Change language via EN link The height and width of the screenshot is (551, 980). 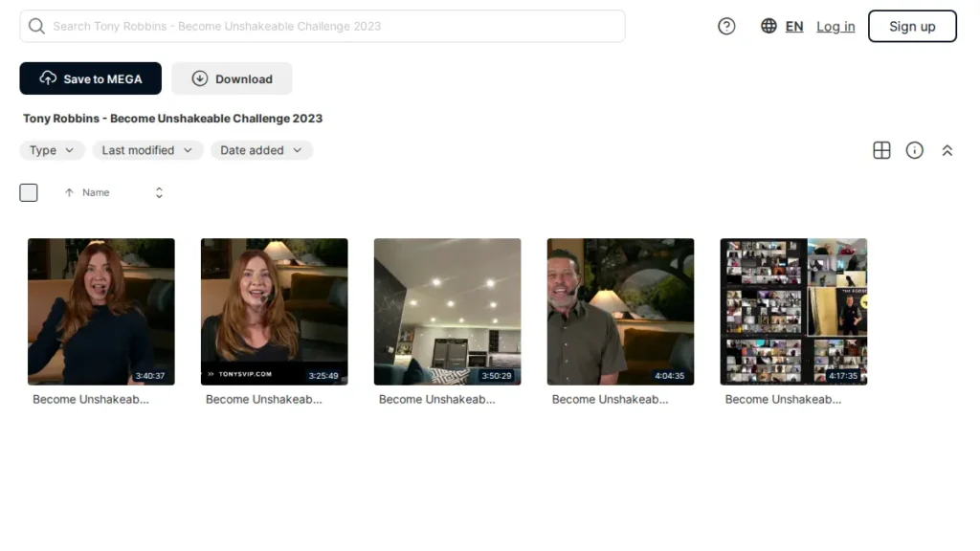point(793,26)
